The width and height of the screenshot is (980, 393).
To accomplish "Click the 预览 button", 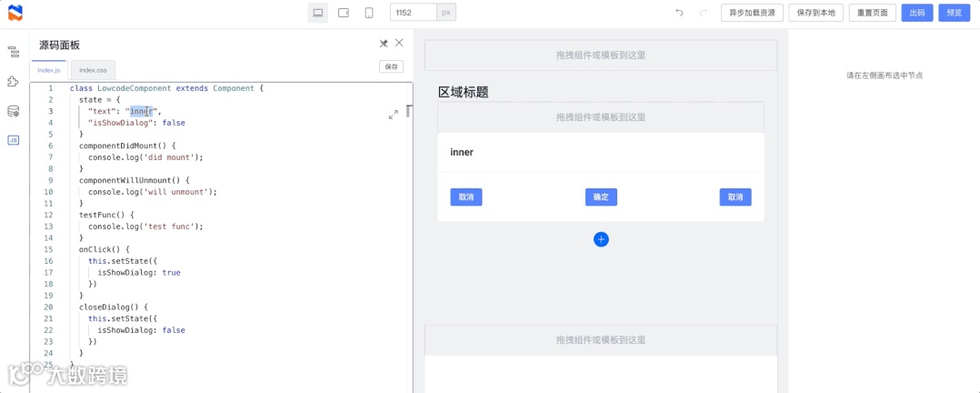I will click(x=955, y=13).
